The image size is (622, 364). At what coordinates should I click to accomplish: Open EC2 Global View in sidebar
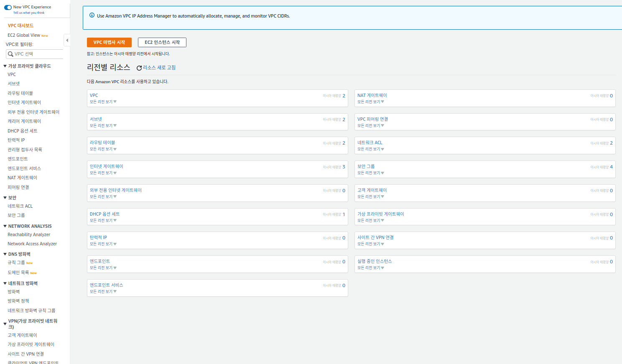pos(24,35)
